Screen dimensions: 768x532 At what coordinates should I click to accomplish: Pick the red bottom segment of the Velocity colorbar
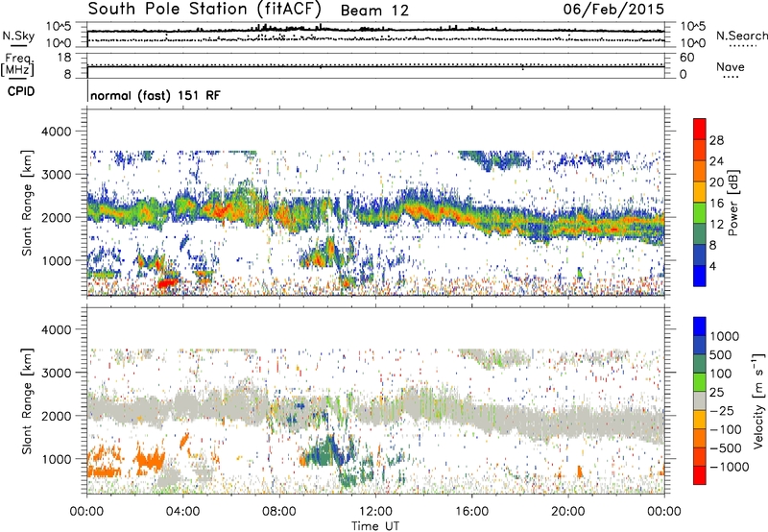pos(700,475)
